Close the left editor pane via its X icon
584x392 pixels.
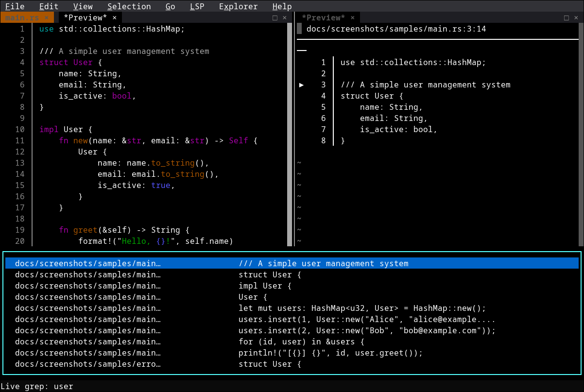click(284, 17)
